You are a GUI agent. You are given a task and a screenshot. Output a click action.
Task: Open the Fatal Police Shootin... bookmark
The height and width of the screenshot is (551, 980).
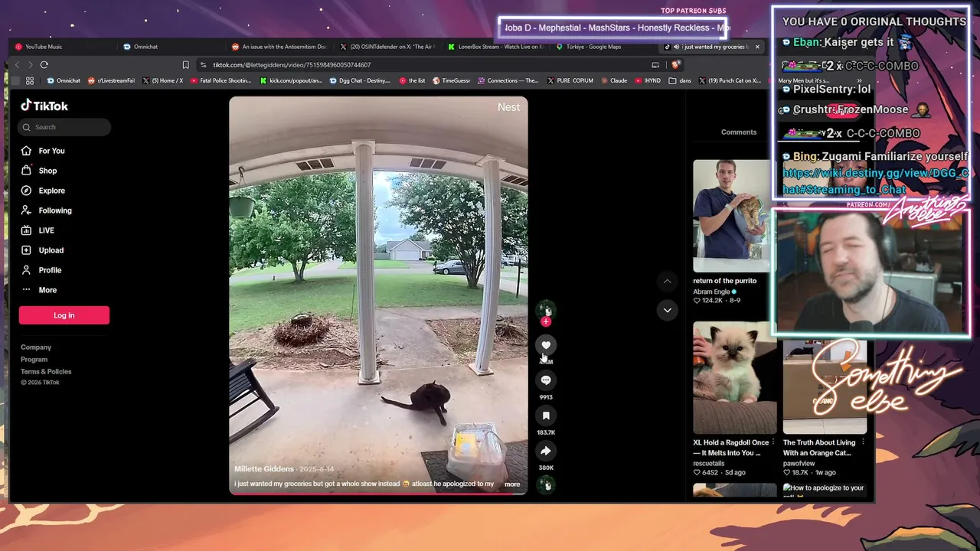tap(220, 80)
